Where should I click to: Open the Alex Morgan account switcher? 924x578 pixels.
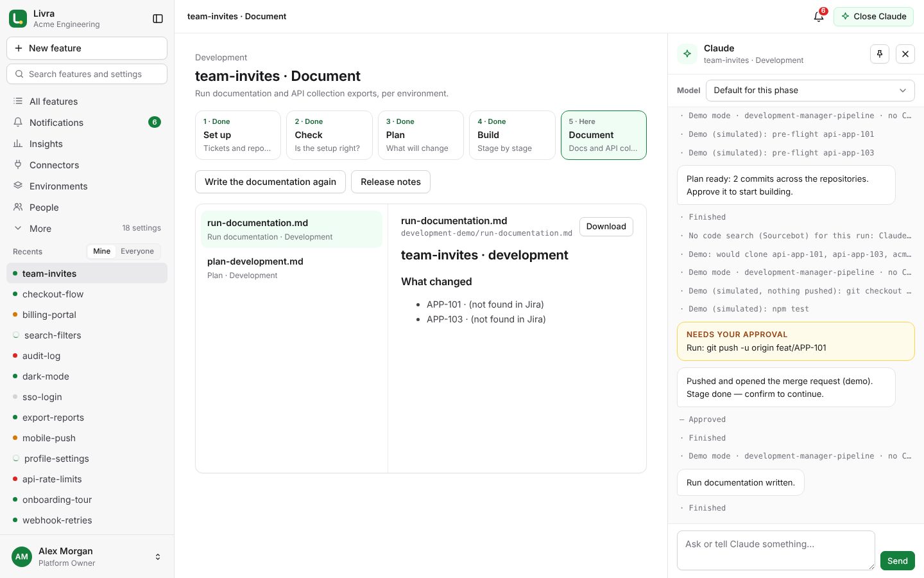(x=87, y=557)
